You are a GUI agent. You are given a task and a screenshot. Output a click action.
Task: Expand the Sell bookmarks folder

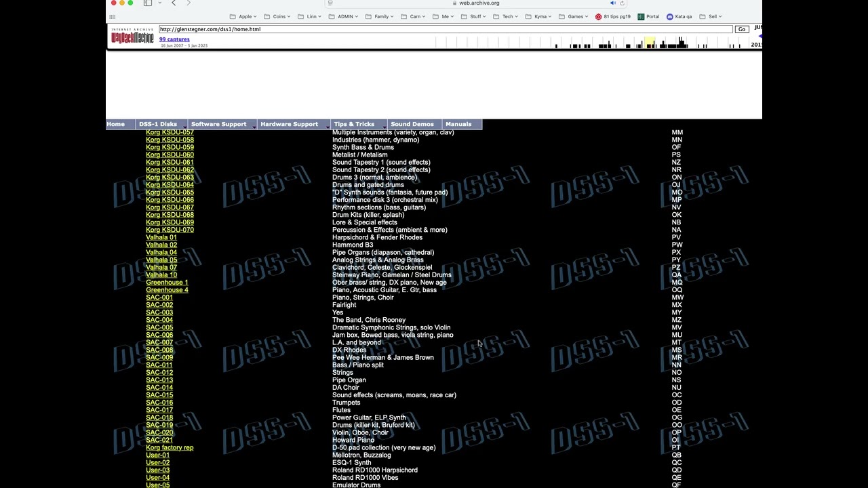click(x=711, y=16)
